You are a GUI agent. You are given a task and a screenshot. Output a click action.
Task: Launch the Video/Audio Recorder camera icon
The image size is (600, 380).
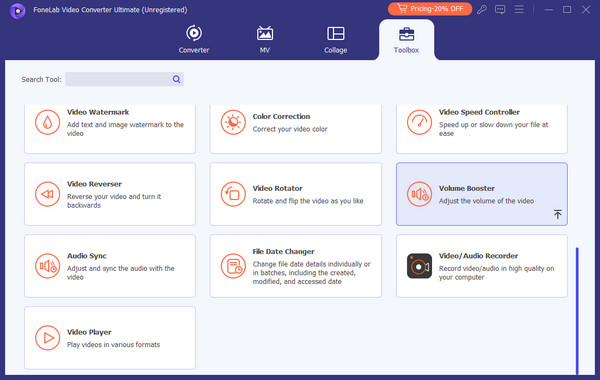419,266
